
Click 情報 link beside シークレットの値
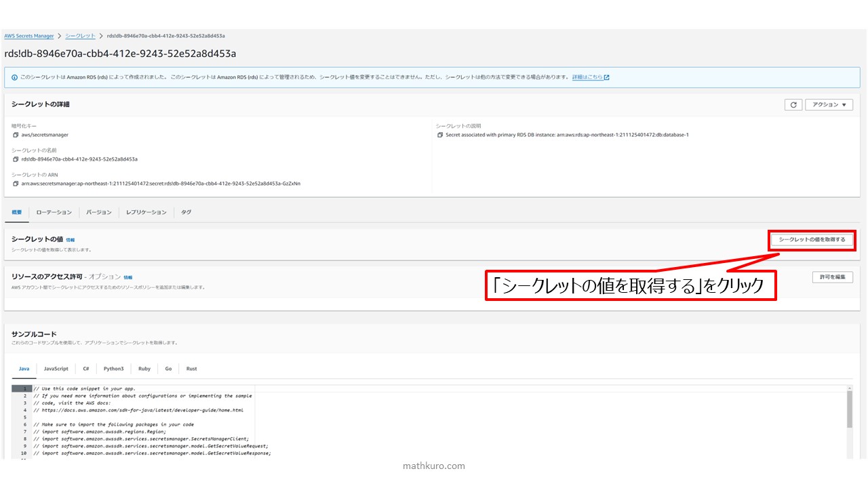(x=71, y=240)
